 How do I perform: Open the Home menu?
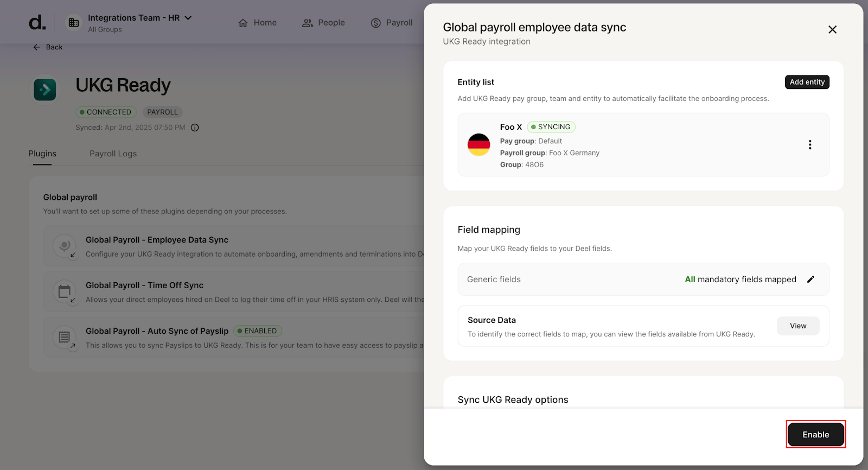click(258, 23)
